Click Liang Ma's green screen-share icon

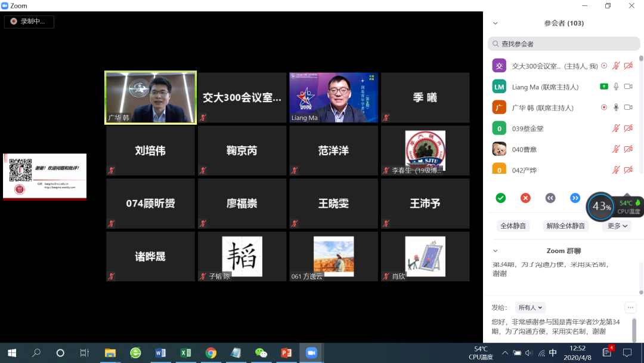604,87
